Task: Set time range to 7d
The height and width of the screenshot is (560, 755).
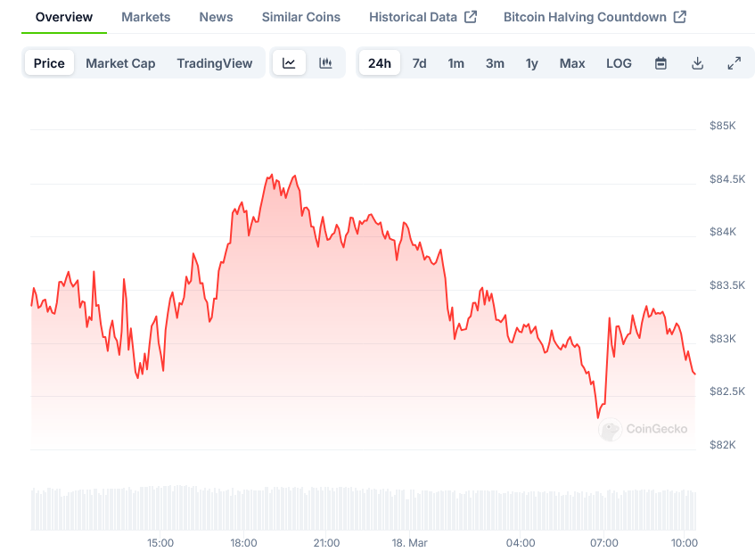Action: click(x=419, y=63)
